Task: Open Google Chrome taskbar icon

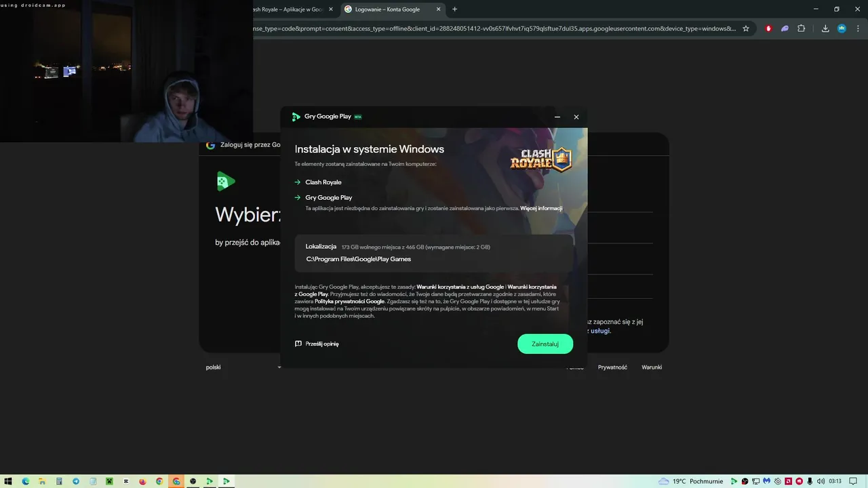Action: 159,481
